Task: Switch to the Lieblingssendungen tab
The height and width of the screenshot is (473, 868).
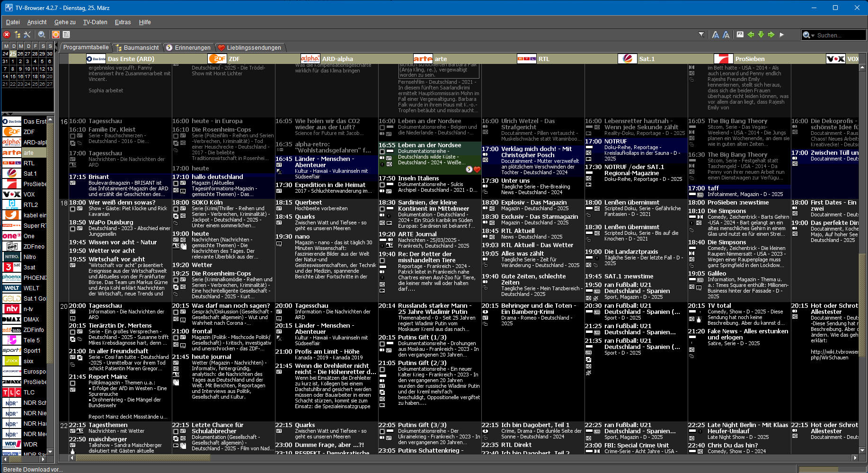Action: tap(249, 47)
